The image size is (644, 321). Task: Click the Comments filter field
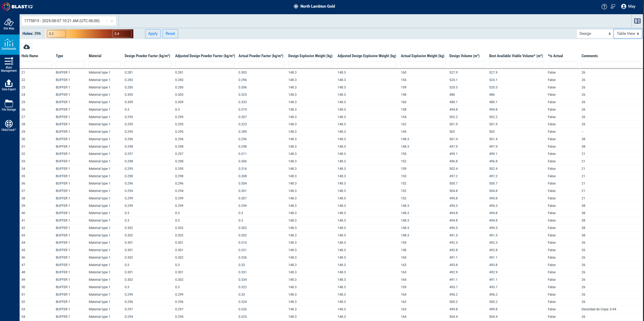pos(611,64)
